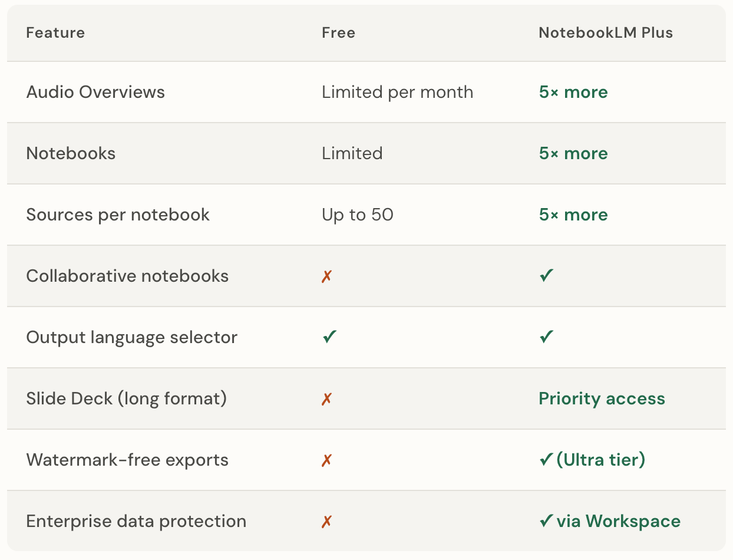Screen dimensions: 733x560
Task: Click red cross in Slide Deck row
Action: click(x=327, y=399)
